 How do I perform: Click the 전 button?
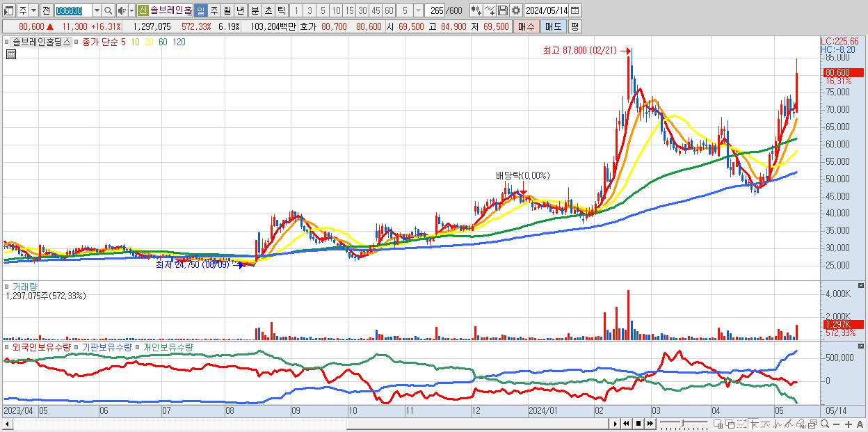[x=46, y=10]
